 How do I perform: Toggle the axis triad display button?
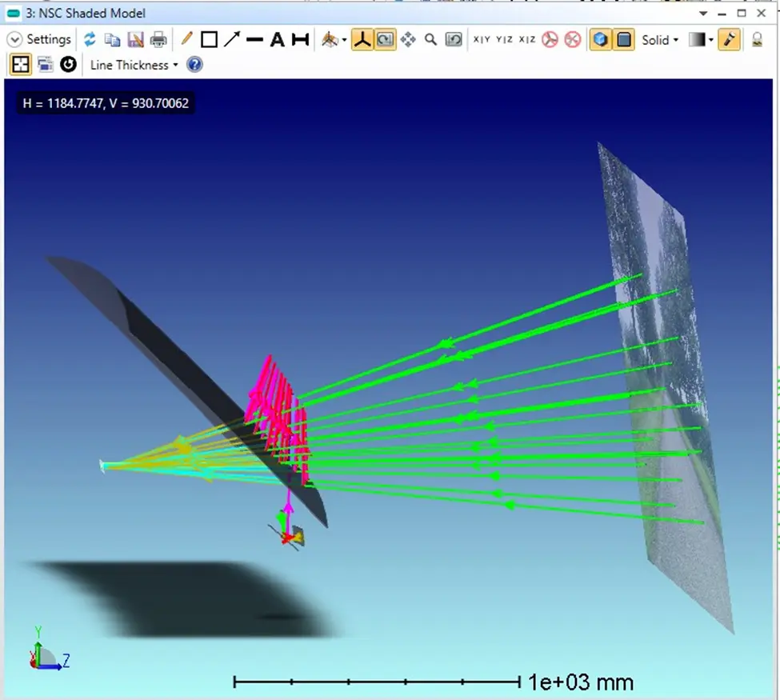pos(362,39)
